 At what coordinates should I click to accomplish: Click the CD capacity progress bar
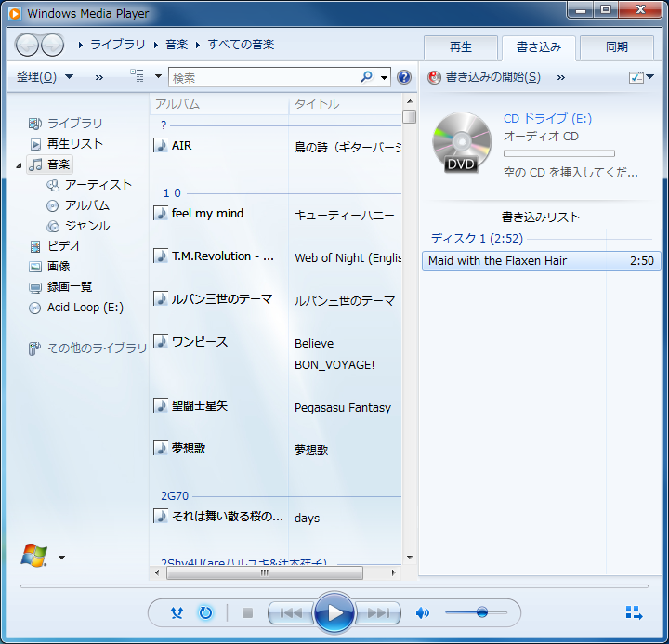point(559,153)
